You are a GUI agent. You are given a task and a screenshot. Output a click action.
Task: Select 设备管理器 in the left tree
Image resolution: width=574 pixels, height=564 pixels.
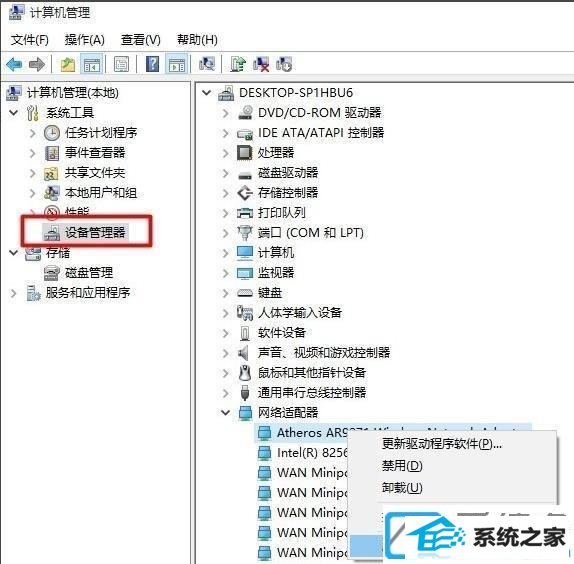[95, 232]
